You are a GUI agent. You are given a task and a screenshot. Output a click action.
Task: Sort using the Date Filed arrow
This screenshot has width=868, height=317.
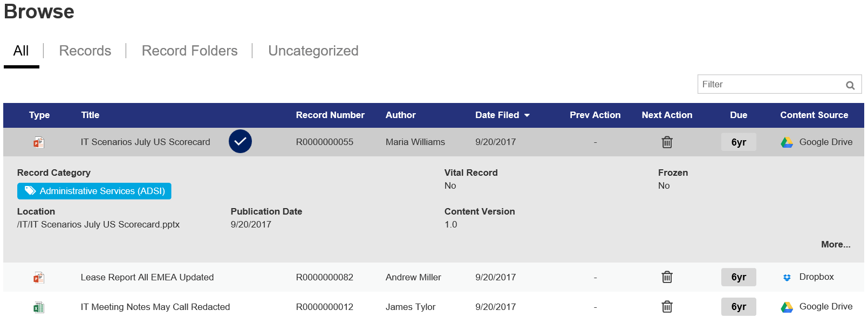527,115
